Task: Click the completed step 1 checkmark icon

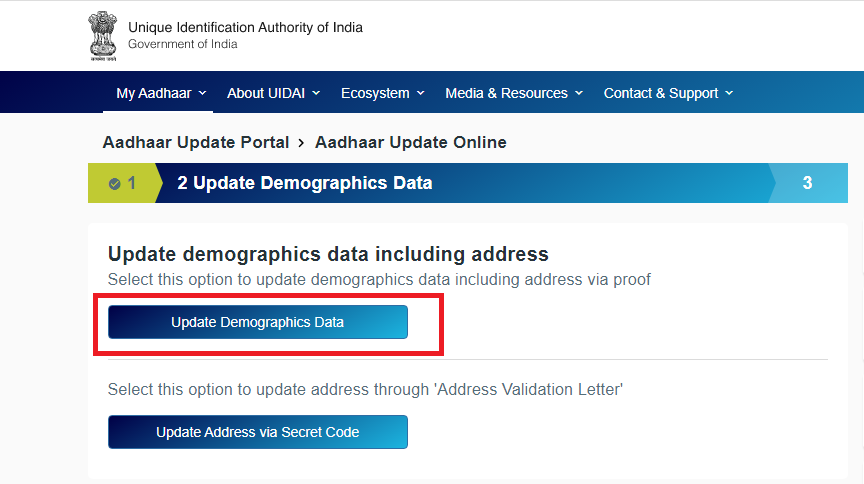Action: [x=115, y=184]
